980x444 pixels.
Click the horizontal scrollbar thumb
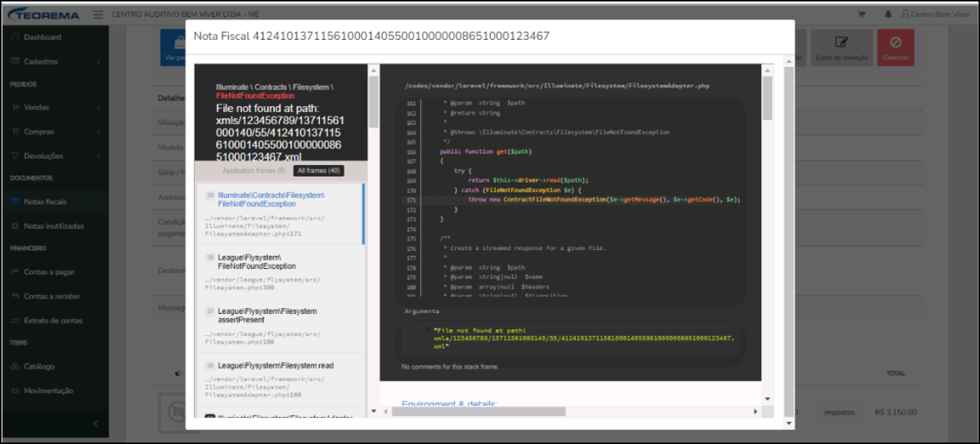[478, 411]
